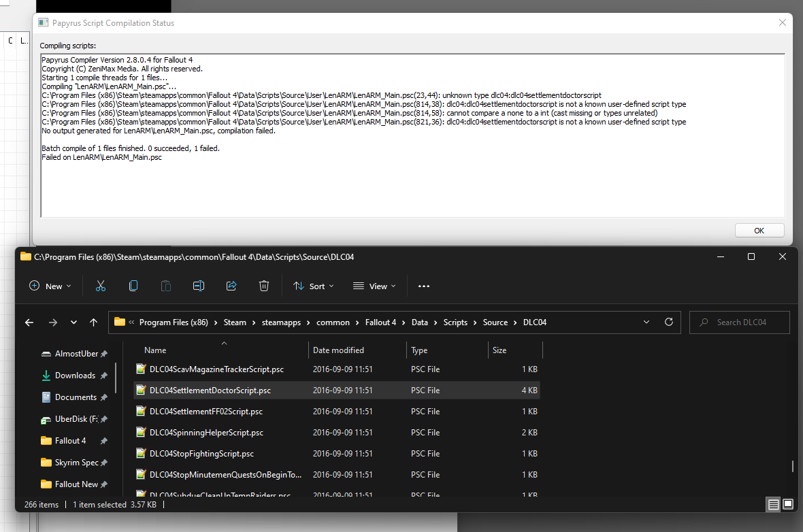
Task: Open the View dropdown menu
Action: point(374,286)
